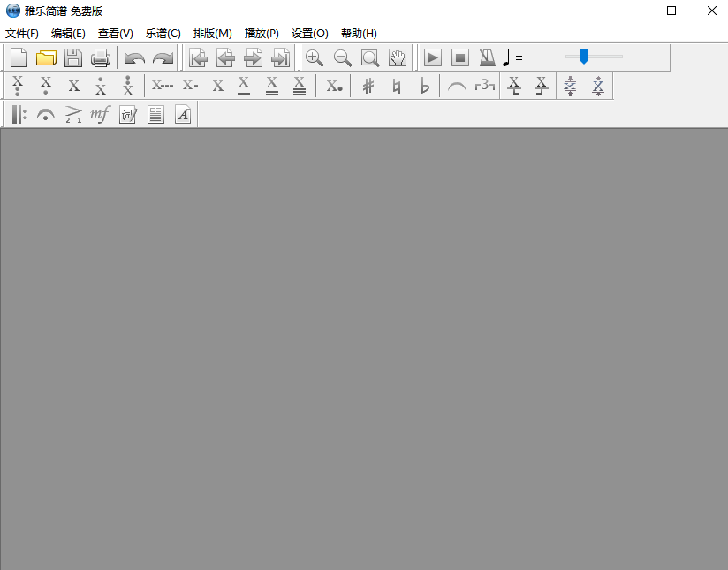This screenshot has height=570, width=728.
Task: Open the 排版(M) menu
Action: pos(213,34)
